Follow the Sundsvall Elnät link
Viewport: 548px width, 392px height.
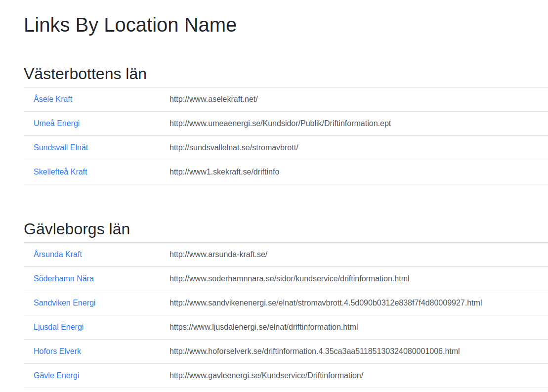point(61,148)
